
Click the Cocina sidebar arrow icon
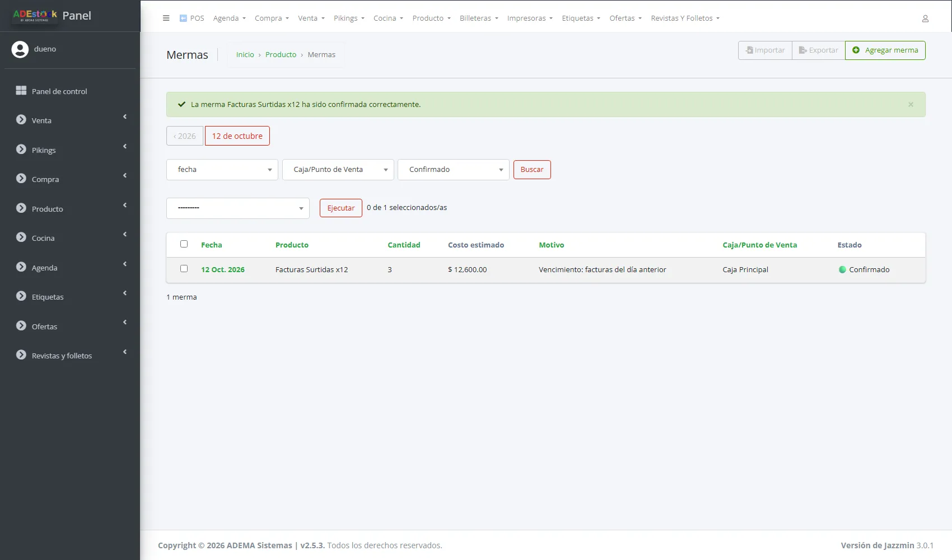click(x=21, y=237)
